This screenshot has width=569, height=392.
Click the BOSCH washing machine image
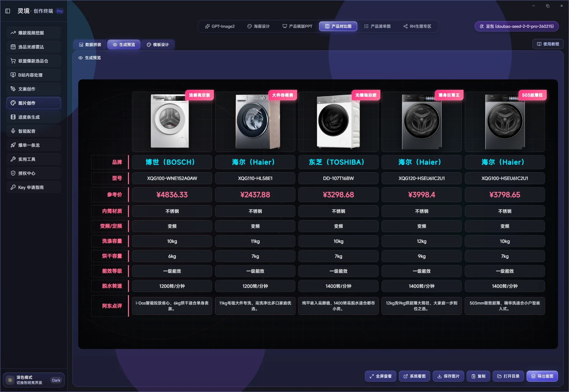click(170, 121)
